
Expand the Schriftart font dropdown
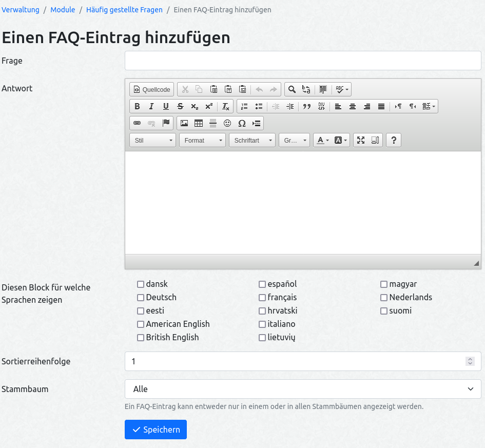coord(252,140)
